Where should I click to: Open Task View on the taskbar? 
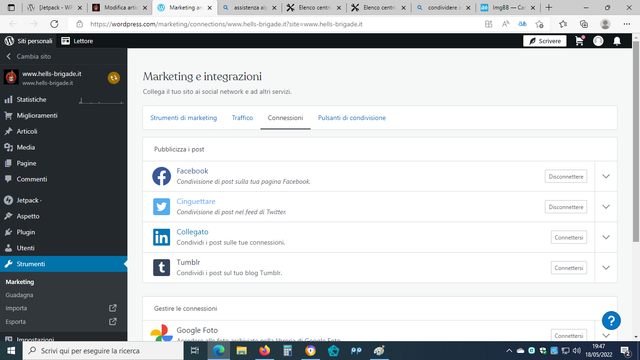[195, 351]
